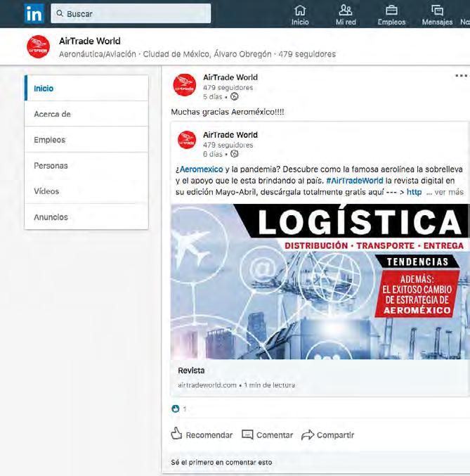Open the Logística magazine cover image

click(x=320, y=281)
